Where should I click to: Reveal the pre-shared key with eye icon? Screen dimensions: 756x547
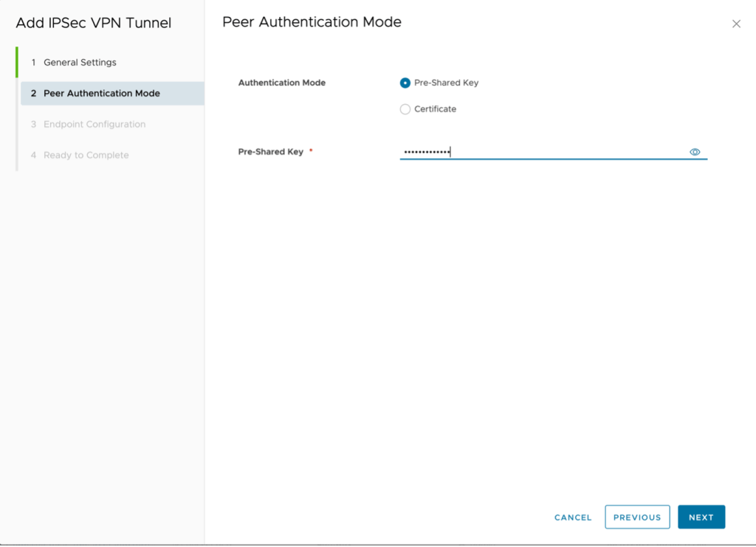[694, 152]
